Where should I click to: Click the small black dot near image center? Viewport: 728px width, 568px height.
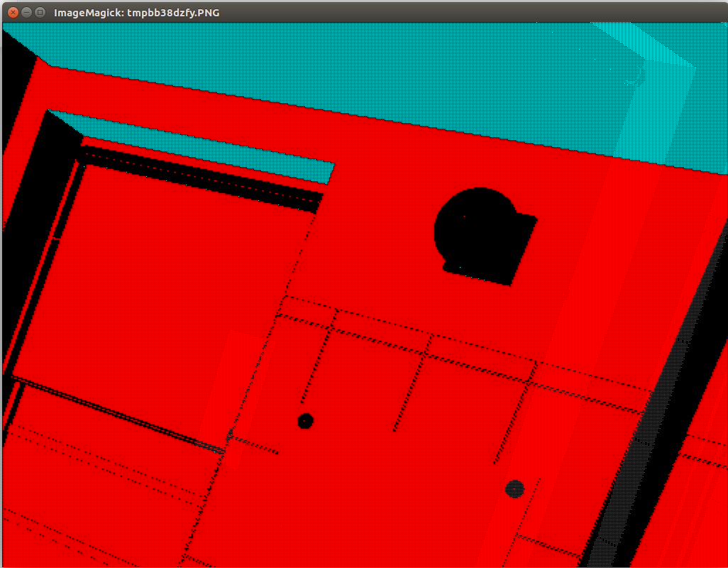pyautogui.click(x=305, y=420)
